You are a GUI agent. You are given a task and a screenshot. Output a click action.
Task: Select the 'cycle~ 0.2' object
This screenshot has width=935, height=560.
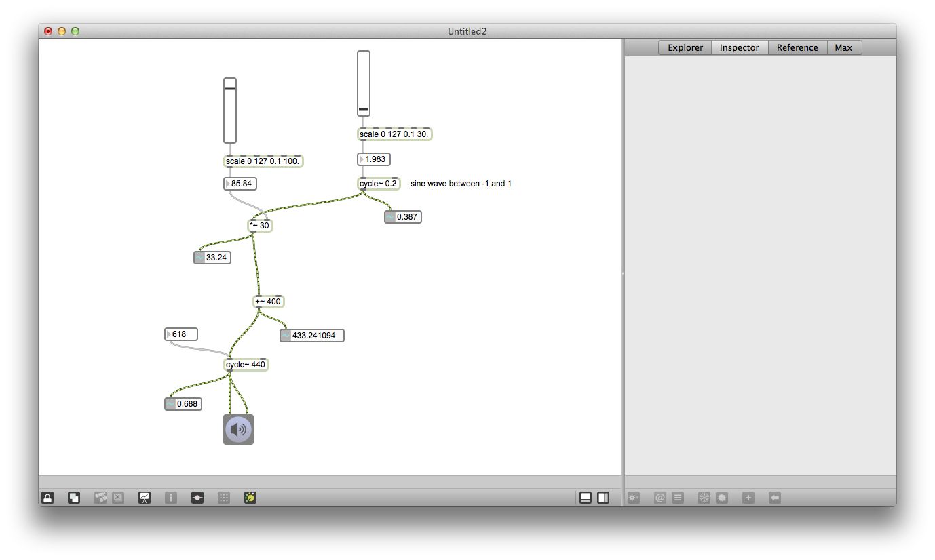pyautogui.click(x=378, y=183)
